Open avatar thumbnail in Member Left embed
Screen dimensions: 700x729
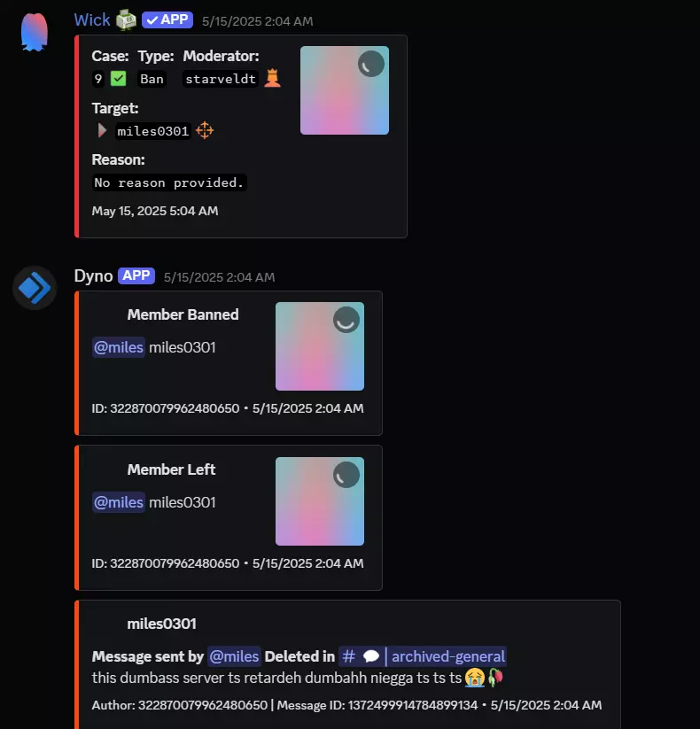tap(320, 501)
